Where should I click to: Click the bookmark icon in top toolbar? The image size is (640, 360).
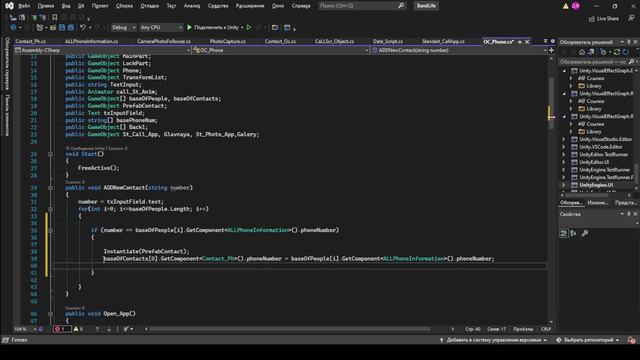click(x=55, y=18)
